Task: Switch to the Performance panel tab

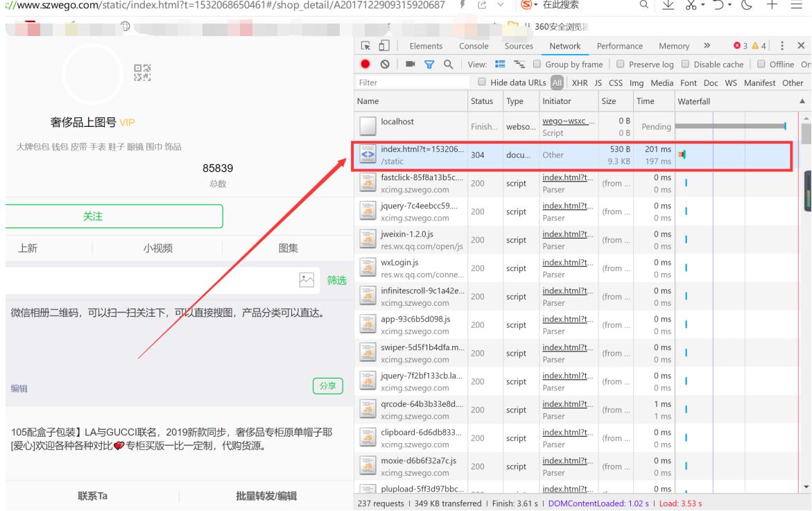Action: coord(620,46)
